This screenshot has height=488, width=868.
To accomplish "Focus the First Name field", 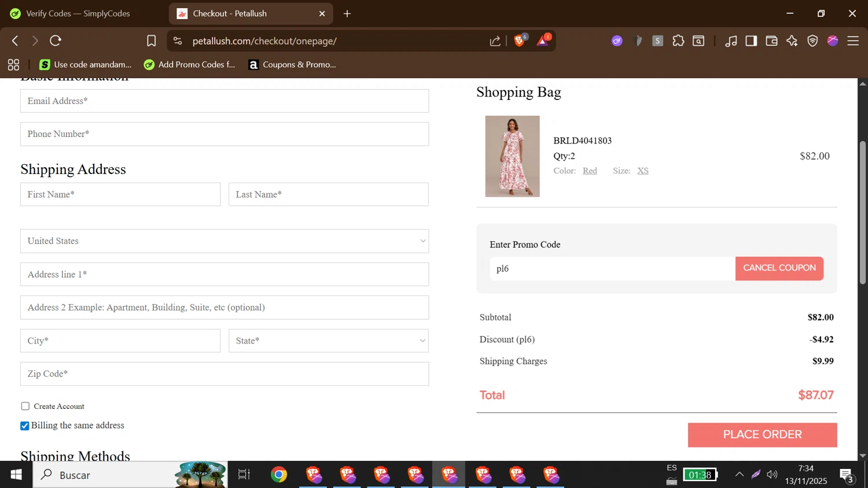I will [120, 194].
